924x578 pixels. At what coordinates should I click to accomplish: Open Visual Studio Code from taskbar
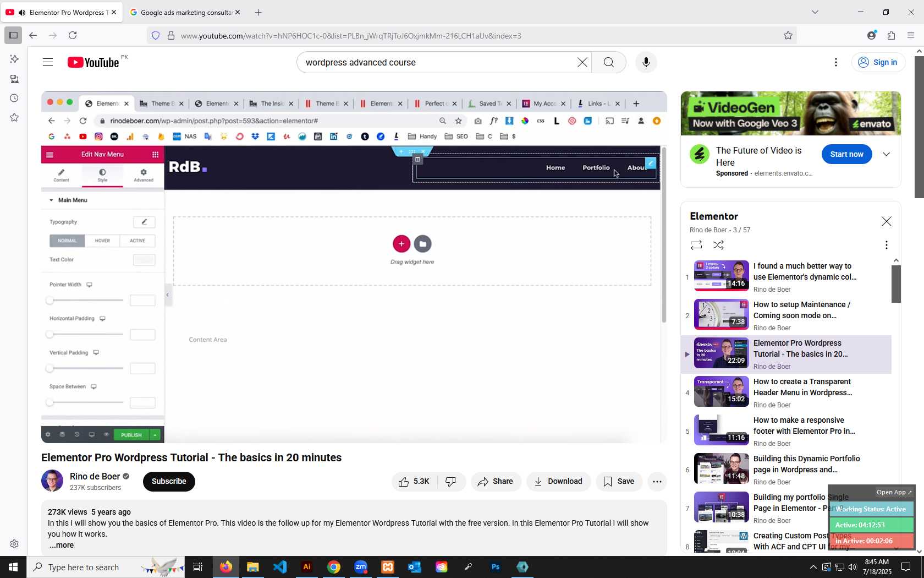pyautogui.click(x=280, y=567)
